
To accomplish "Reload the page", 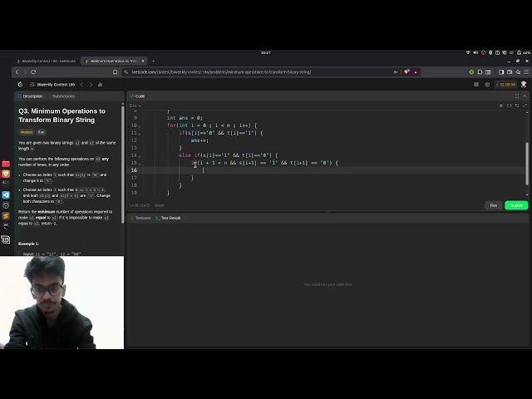I will click(33, 72).
